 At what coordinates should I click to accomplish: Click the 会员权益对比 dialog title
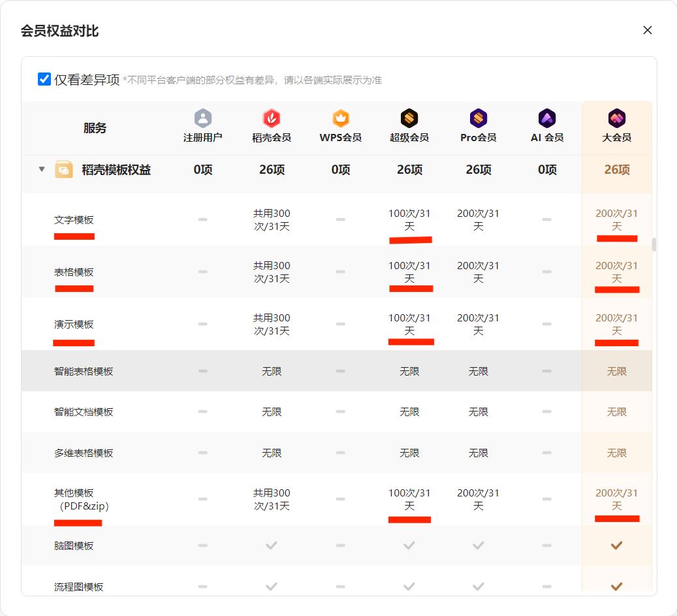click(x=59, y=31)
